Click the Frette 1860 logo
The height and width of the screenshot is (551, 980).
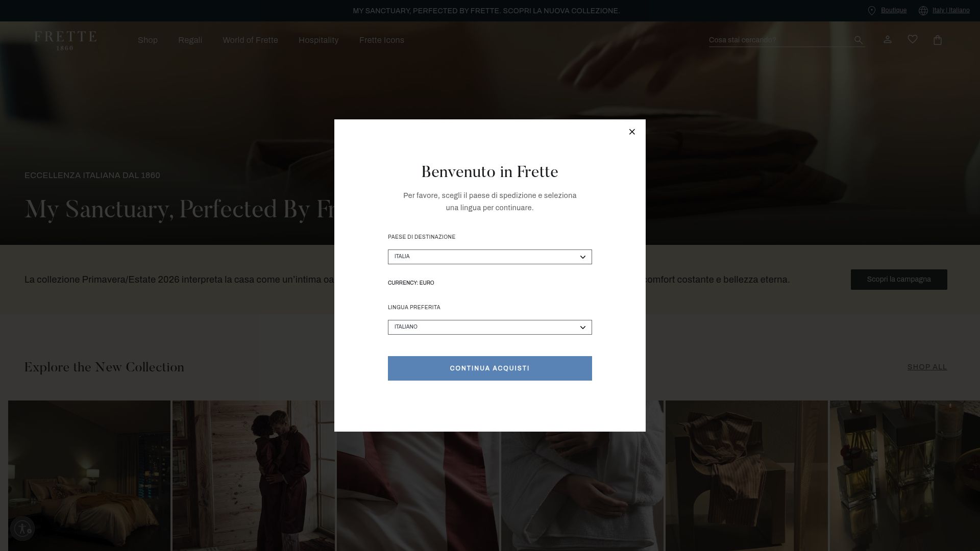click(65, 40)
